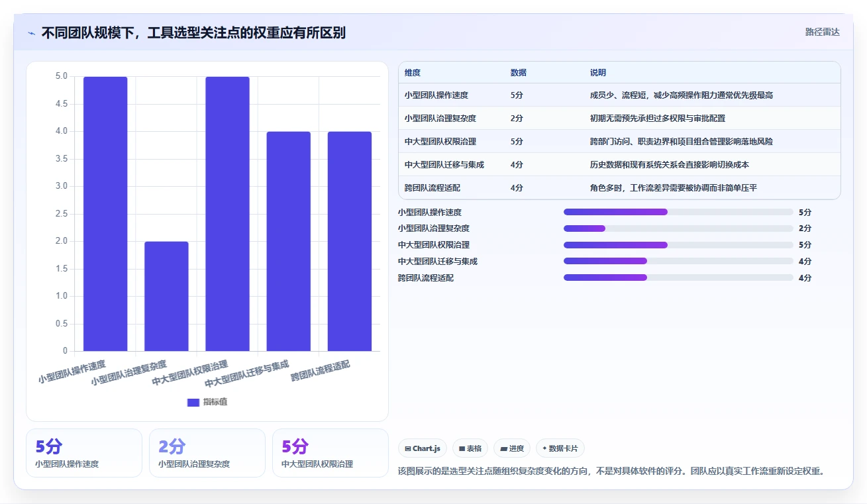Open the 5分 小型团队操作速度 data card
Screen dimensions: 867x504
(x=84, y=453)
